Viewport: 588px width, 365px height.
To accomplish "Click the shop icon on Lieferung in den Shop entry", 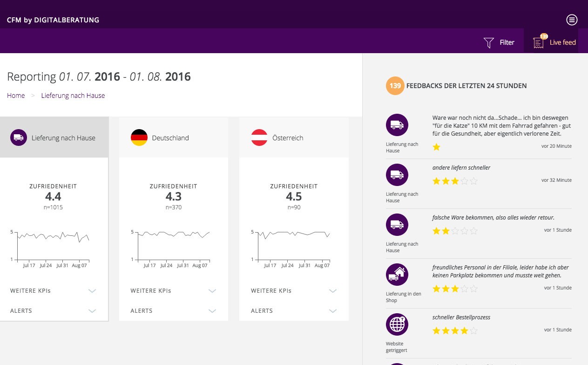I will coord(397,274).
